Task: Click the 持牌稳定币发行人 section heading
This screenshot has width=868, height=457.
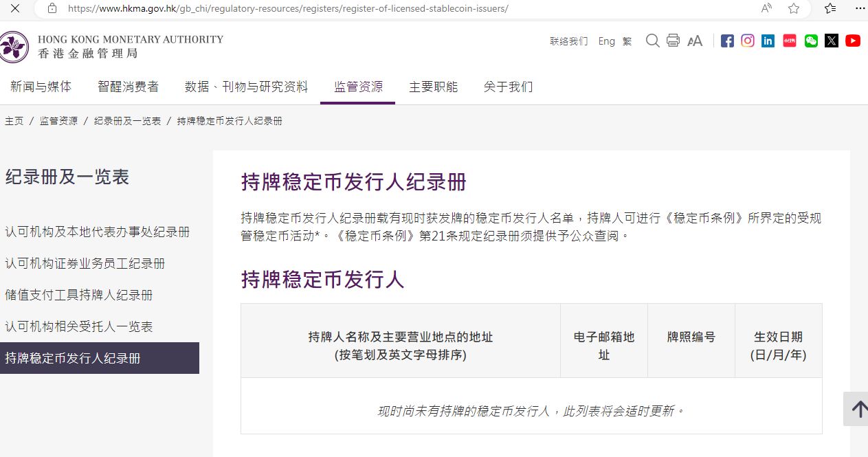Action: click(322, 279)
